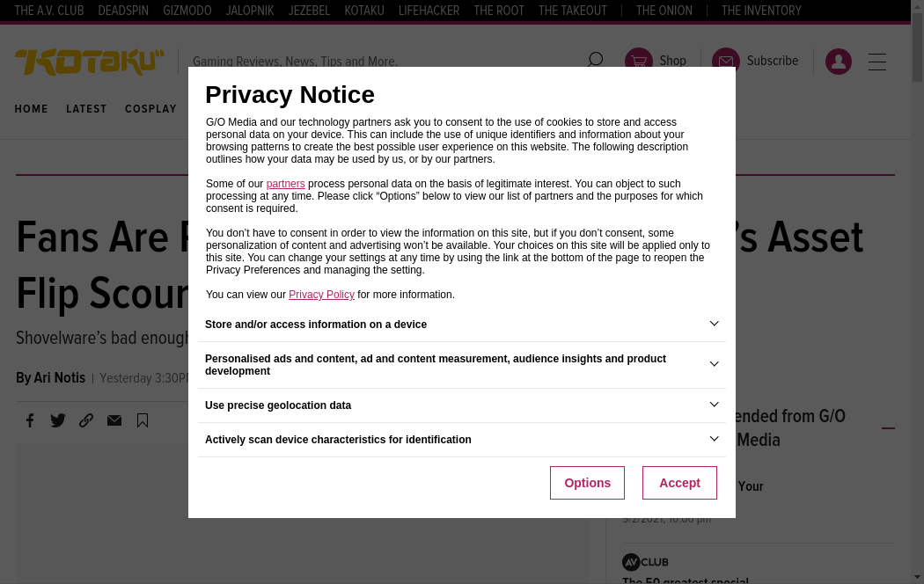Open THE ONION in top bar

tap(664, 11)
